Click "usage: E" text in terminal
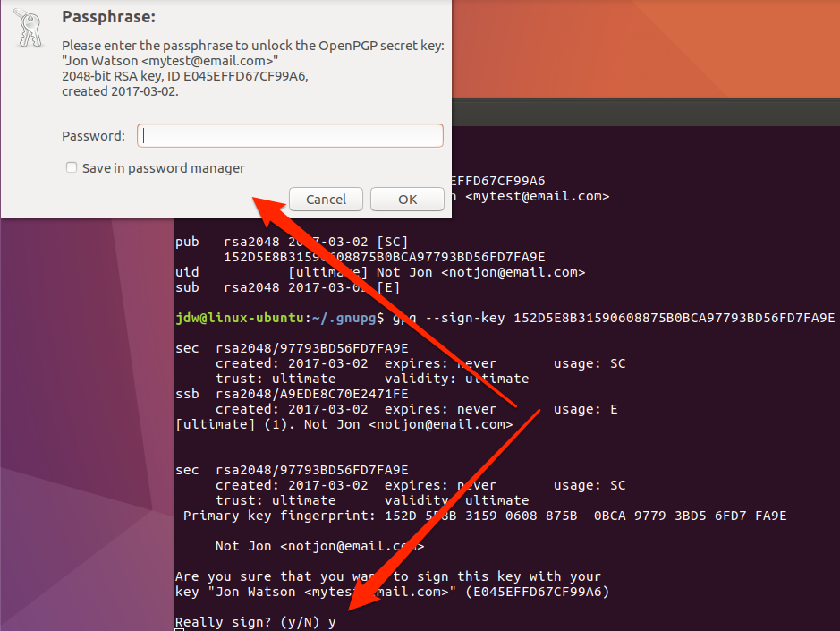Screen dimensions: 840x631 [586, 410]
